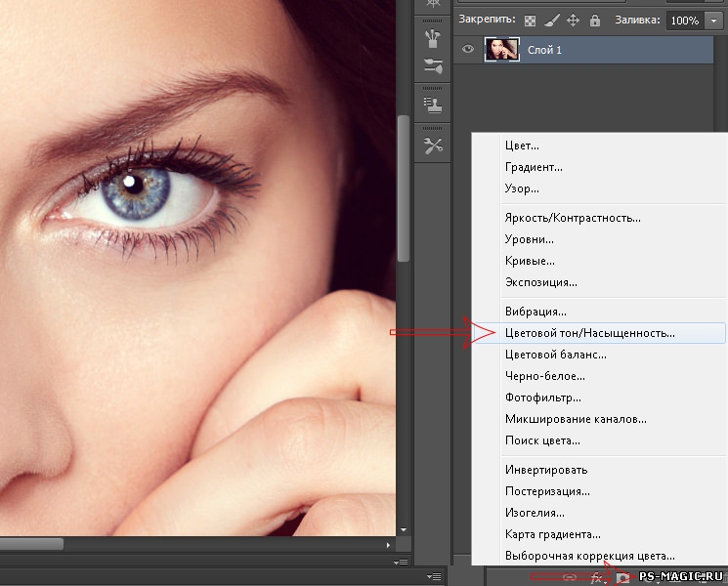Toggle lock transparent pixels checkerboard icon
This screenshot has height=586, width=728.
(x=531, y=20)
